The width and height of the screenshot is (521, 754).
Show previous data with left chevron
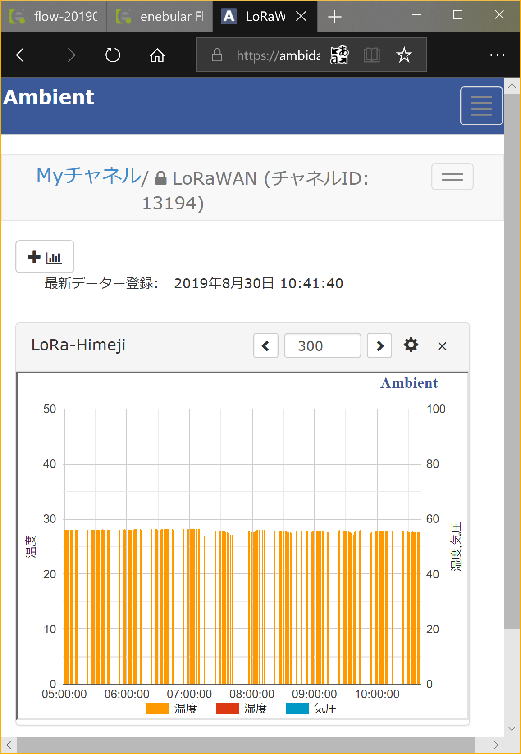click(266, 346)
